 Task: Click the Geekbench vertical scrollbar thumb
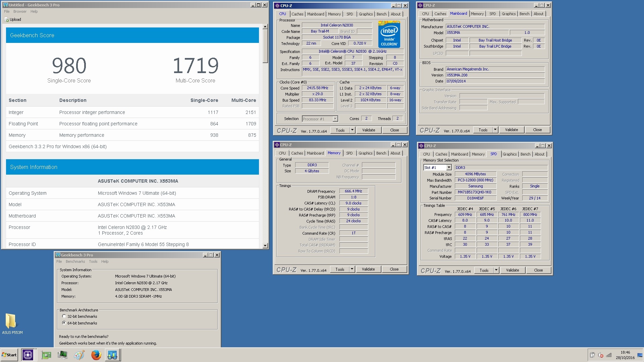pyautogui.click(x=265, y=46)
